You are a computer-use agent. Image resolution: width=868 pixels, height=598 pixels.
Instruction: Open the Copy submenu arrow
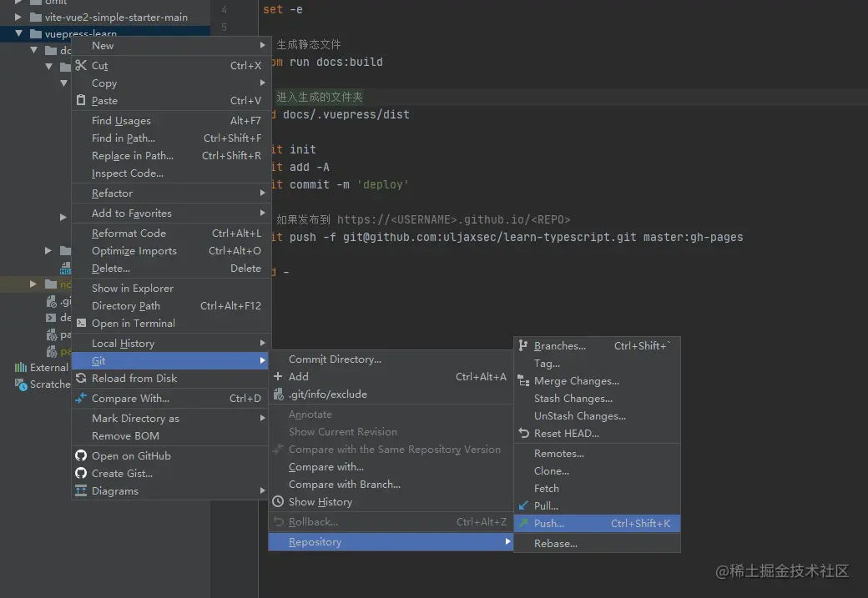pos(262,83)
